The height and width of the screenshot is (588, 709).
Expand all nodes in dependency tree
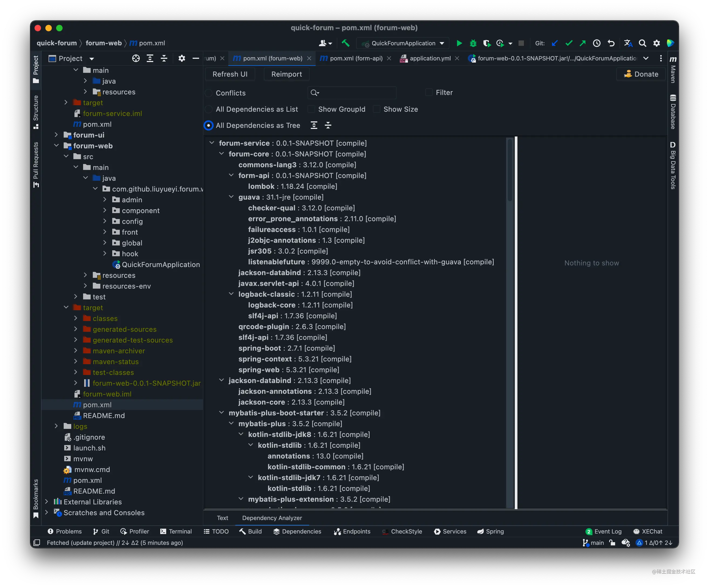point(314,125)
